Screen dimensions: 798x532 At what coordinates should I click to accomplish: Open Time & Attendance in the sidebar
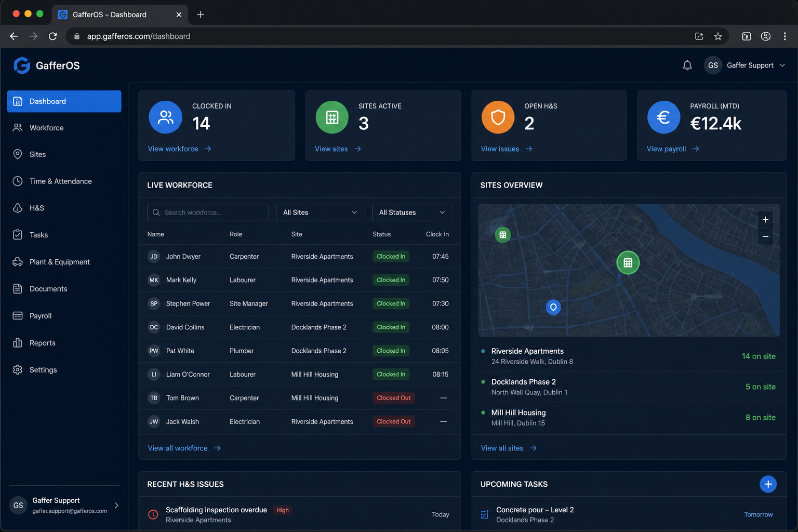coord(64,181)
